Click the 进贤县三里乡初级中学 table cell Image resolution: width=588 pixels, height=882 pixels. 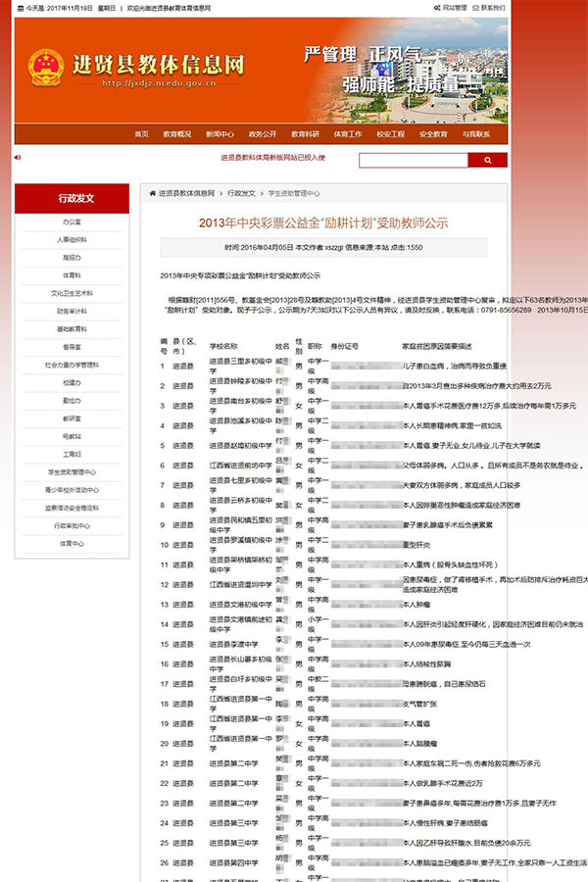tap(241, 367)
